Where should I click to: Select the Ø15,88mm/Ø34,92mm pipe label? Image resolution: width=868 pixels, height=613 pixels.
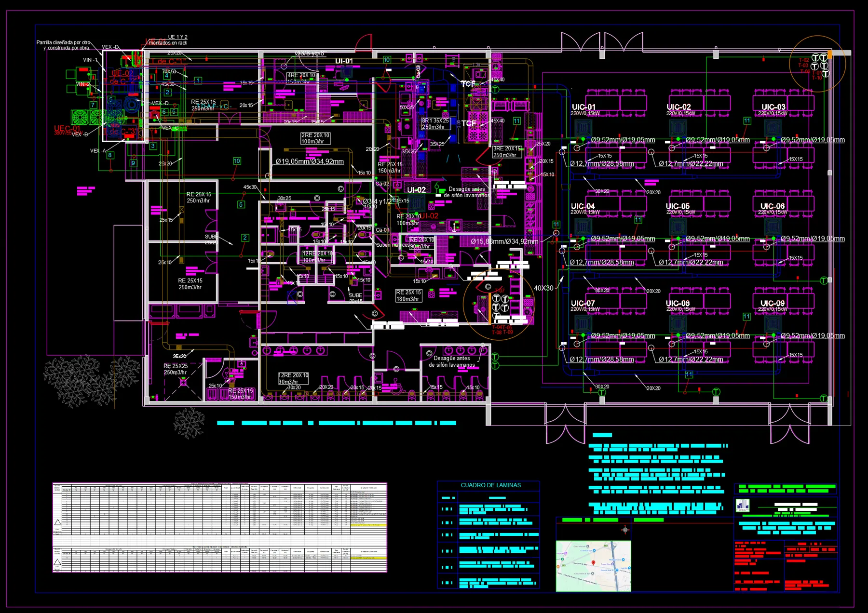coord(504,241)
